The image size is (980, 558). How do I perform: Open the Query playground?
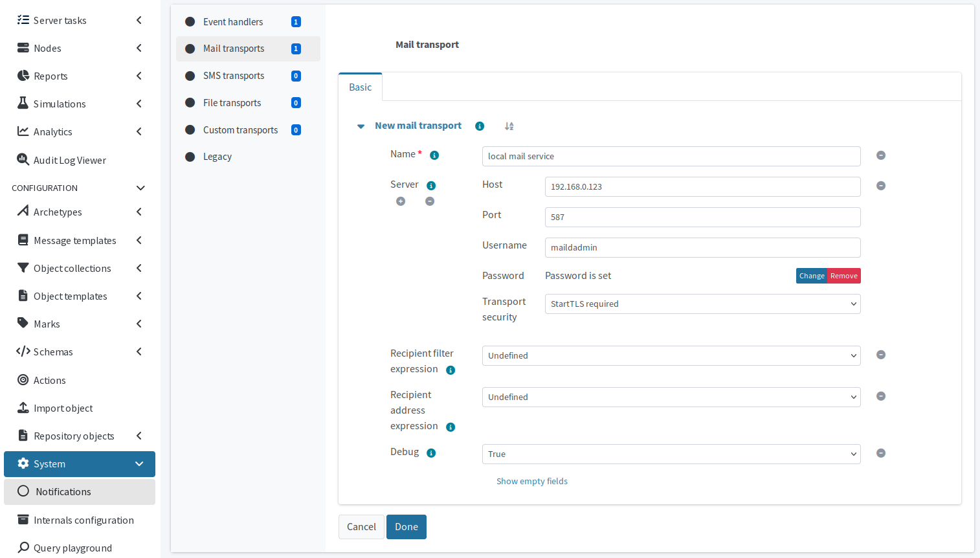click(x=73, y=548)
